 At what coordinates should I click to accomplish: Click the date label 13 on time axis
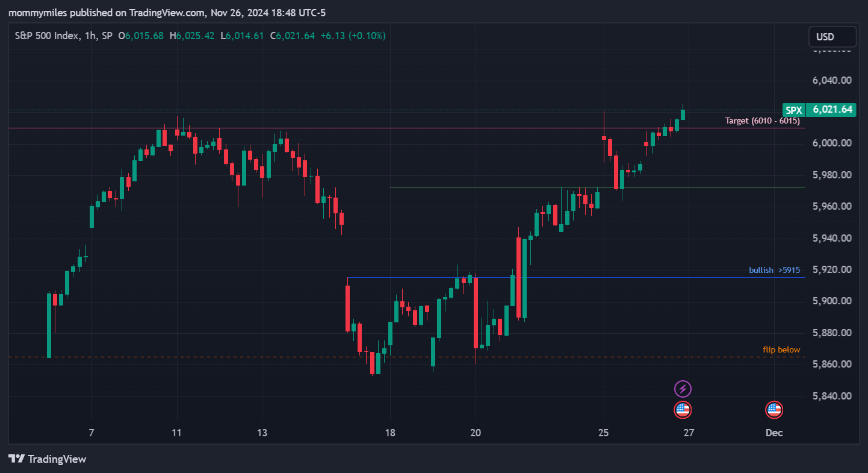click(262, 433)
